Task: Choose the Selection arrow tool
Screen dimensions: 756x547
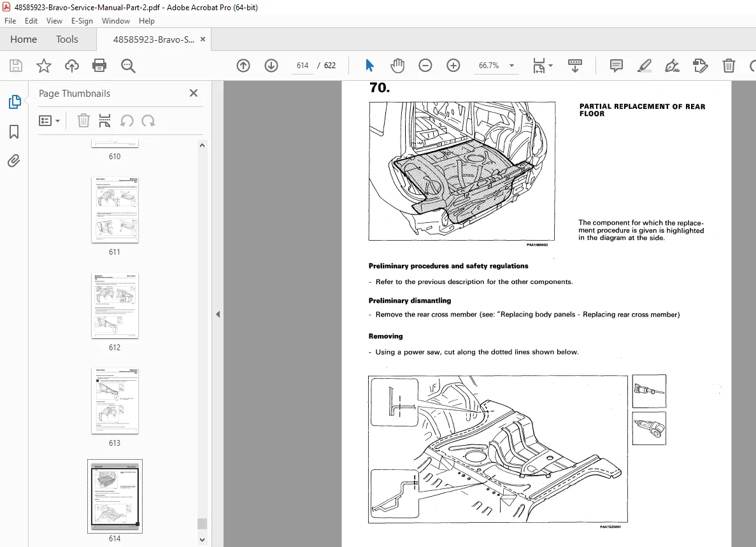Action: pyautogui.click(x=369, y=66)
